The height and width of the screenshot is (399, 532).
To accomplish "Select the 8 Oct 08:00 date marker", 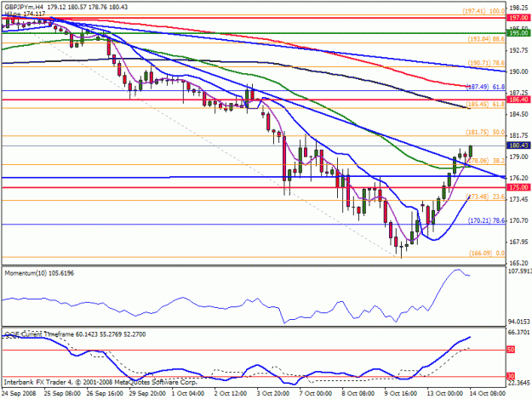I will tap(358, 393).
